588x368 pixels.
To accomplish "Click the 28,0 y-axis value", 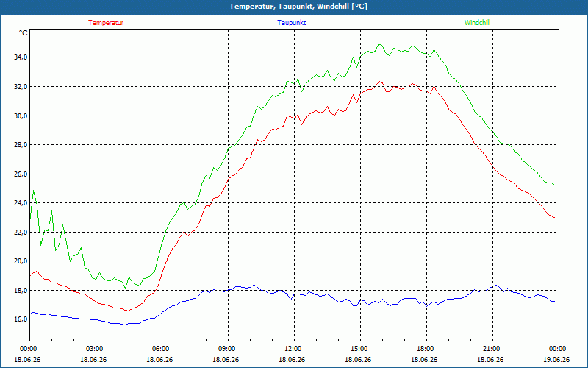I will [x=21, y=144].
